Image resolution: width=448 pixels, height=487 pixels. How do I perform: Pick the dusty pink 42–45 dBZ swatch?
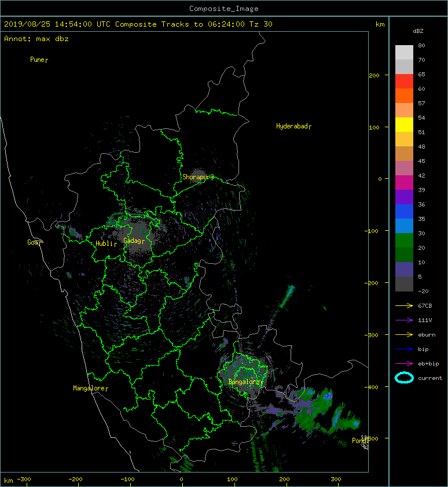[404, 168]
